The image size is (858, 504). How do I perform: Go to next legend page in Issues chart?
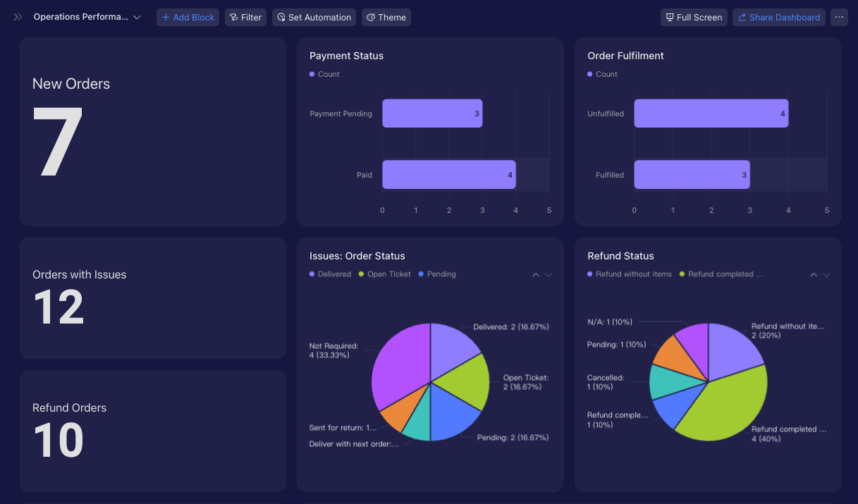[548, 275]
